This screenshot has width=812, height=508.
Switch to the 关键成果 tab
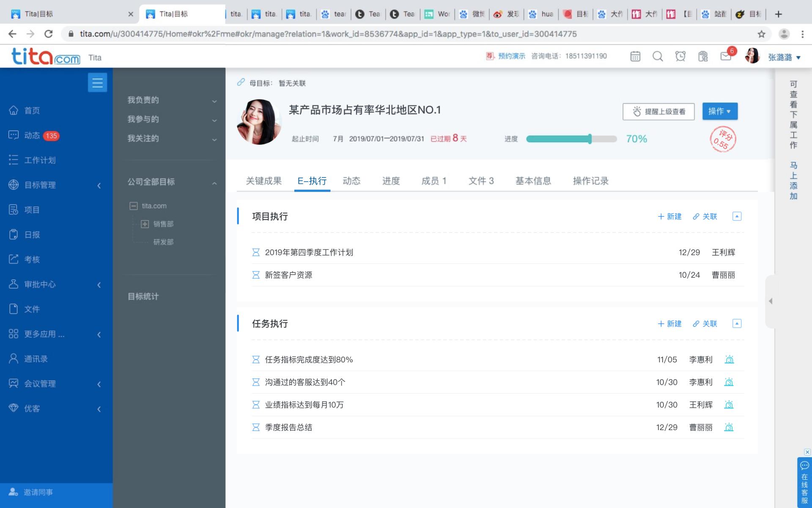point(263,181)
